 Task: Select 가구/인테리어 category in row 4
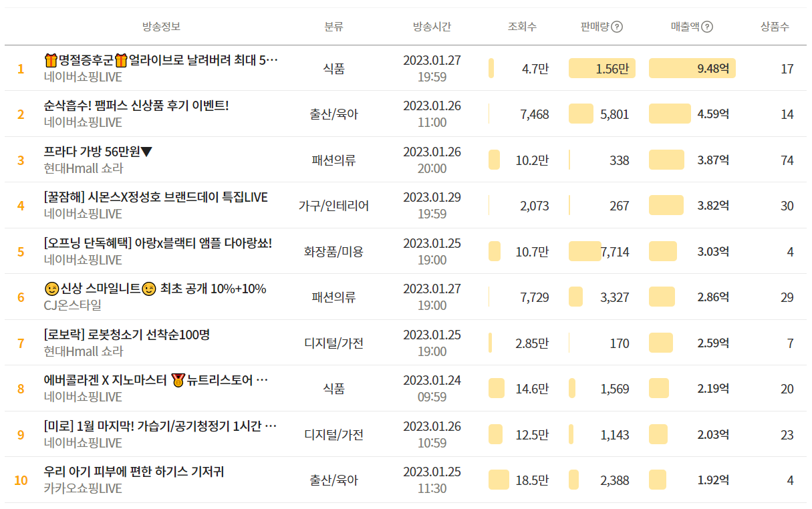(x=333, y=206)
